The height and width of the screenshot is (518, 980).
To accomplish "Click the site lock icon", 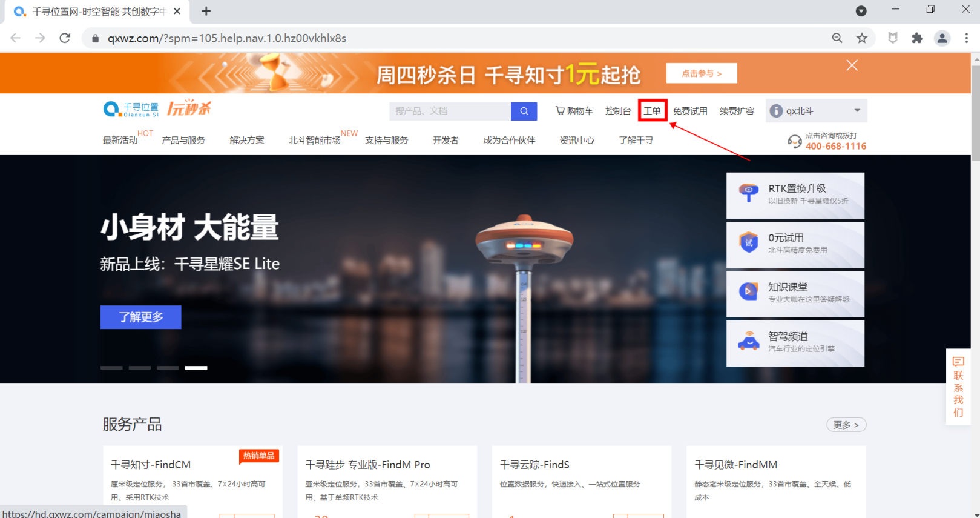I will click(x=95, y=38).
